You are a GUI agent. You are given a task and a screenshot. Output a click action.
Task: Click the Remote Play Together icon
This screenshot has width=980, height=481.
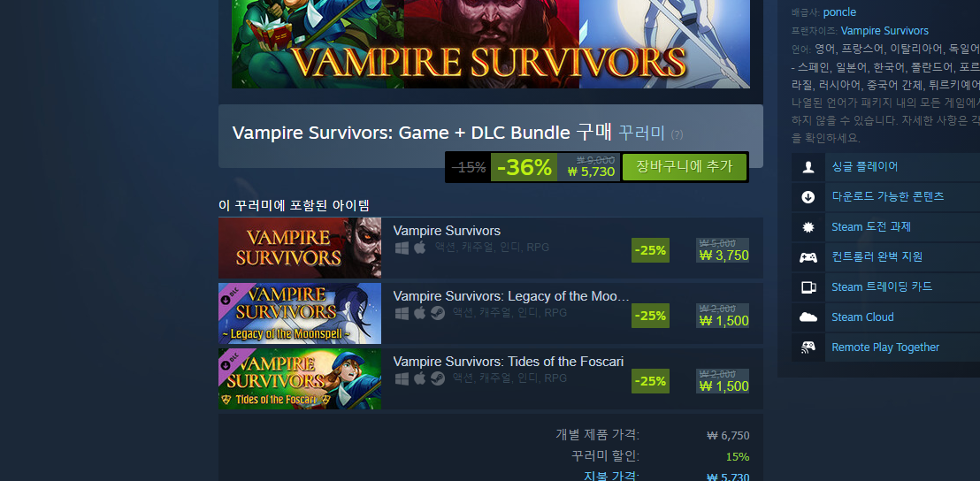coord(808,347)
